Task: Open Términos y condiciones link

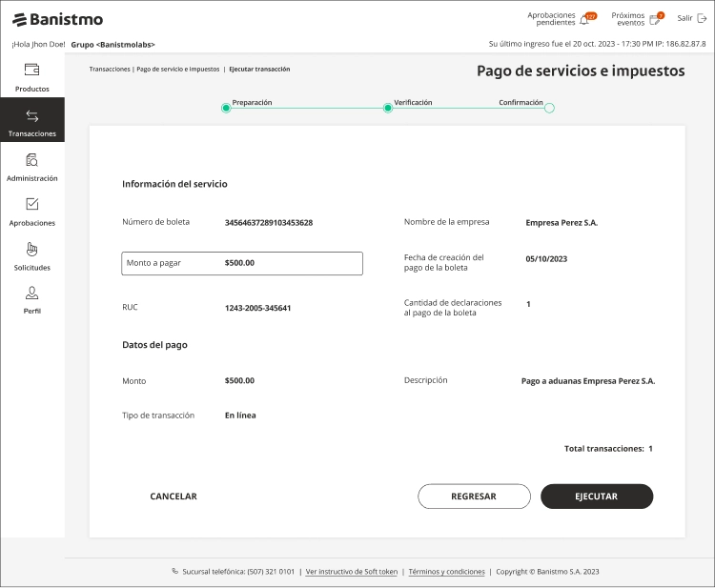Action: (446, 572)
